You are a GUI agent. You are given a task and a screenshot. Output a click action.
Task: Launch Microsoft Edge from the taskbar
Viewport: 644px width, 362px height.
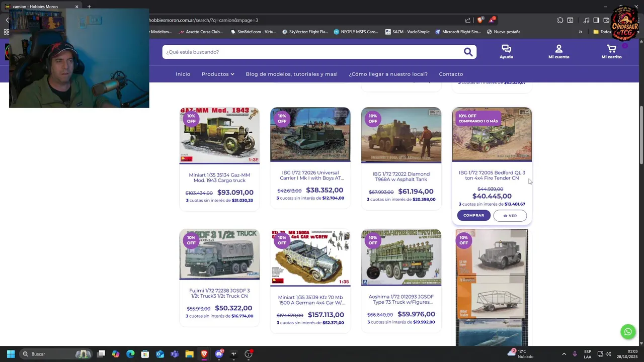130,354
